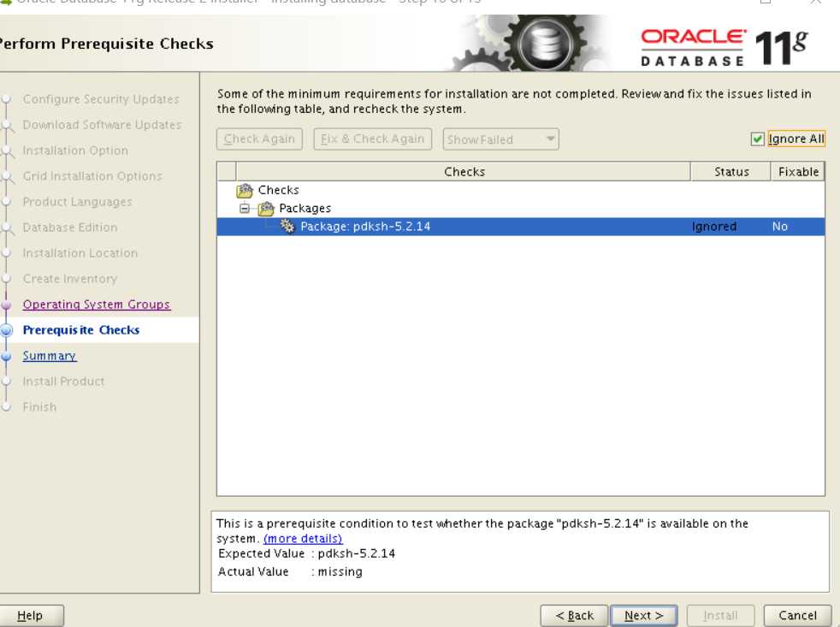Click Fix & Check Again button

[x=372, y=139]
